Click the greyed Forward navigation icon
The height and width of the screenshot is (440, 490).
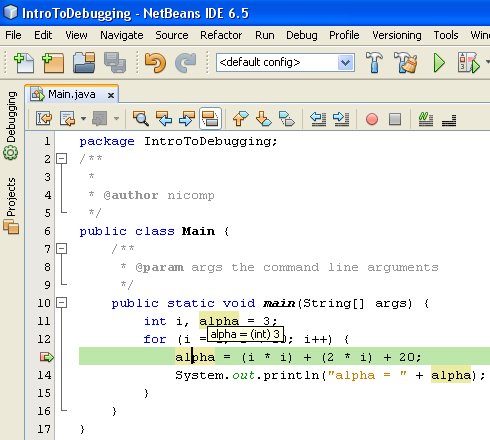pyautogui.click(x=100, y=119)
